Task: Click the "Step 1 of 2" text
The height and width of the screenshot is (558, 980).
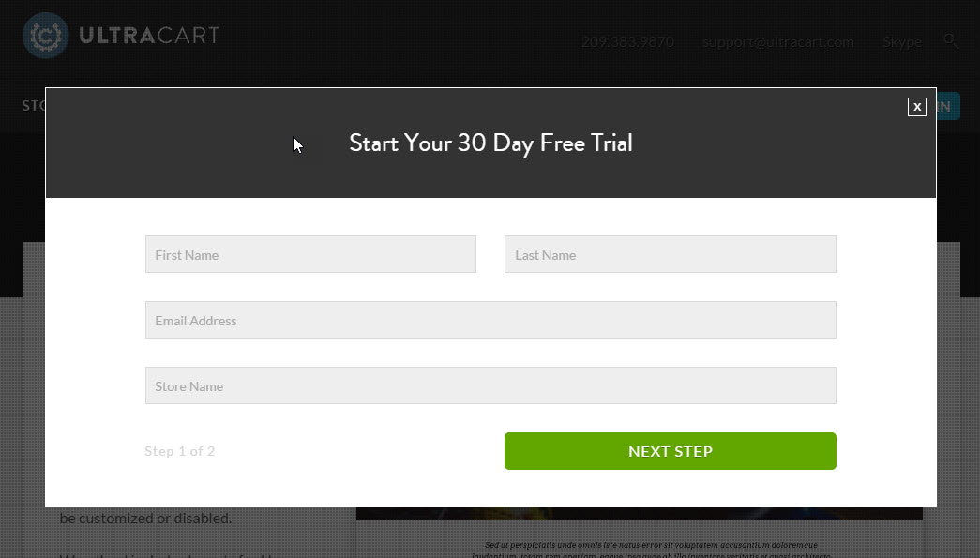Action: click(180, 451)
